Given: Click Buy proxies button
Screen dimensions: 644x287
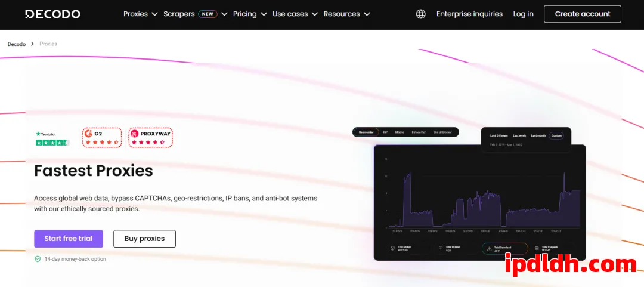Looking at the screenshot, I should click(144, 239).
